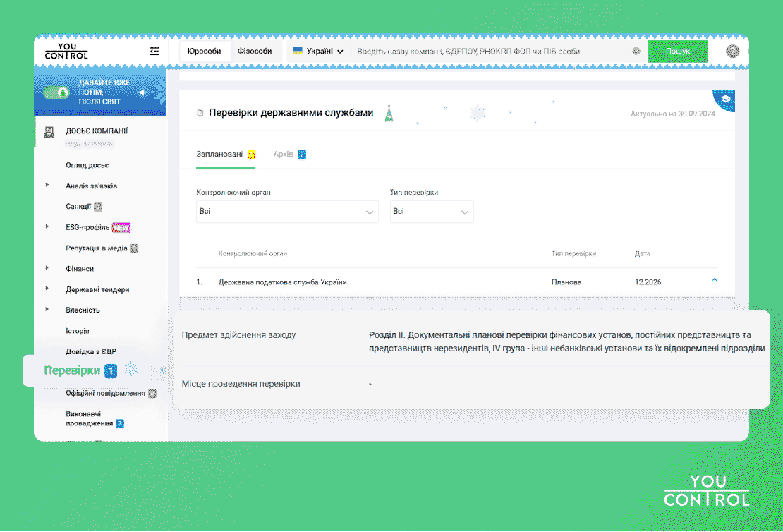Open the України country selector

point(318,52)
